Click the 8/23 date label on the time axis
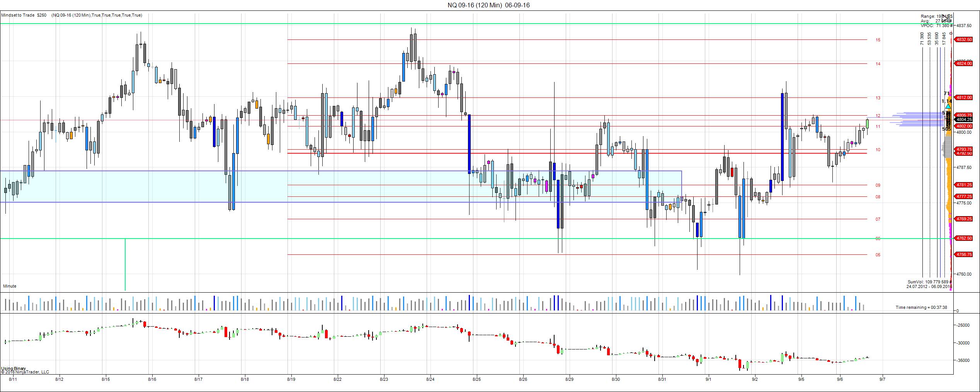Viewport: 980px width, 392px height. (384, 380)
